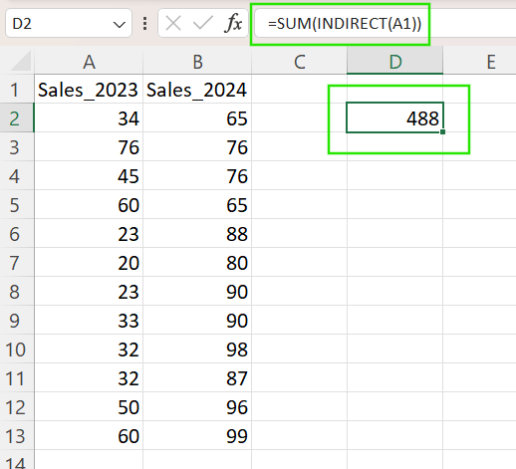
Task: Click cell A12 with value 50
Action: click(x=89, y=407)
